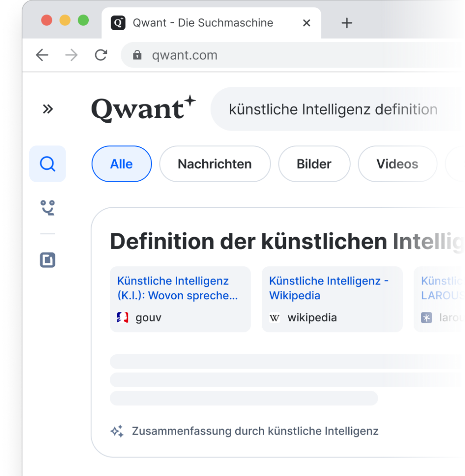
Task: Reload the page
Action: tap(101, 55)
